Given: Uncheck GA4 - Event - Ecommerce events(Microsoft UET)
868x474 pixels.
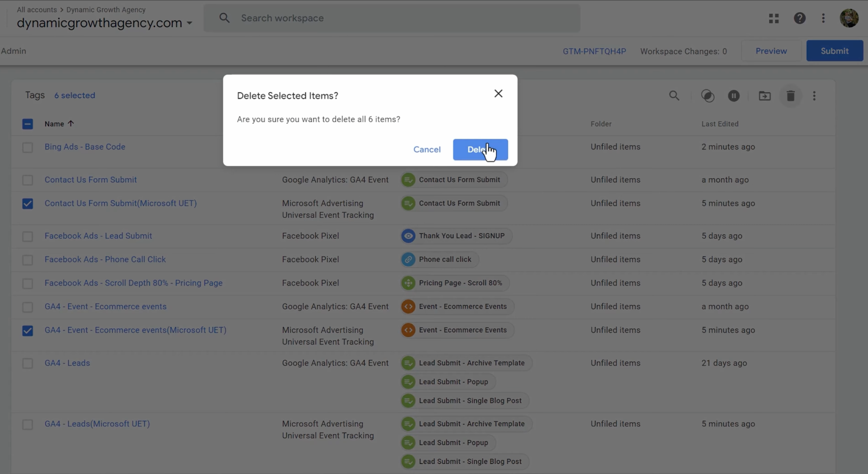Looking at the screenshot, I should click(28, 330).
